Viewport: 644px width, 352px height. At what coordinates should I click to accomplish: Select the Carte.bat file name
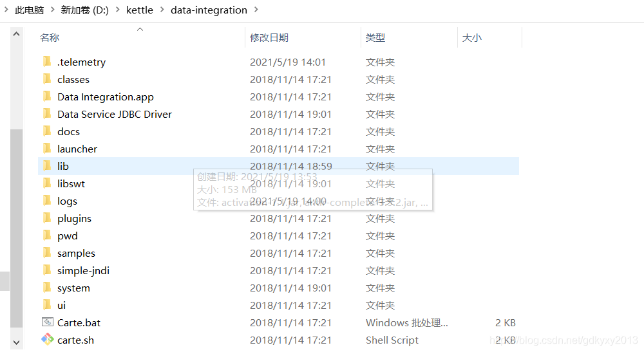79,322
